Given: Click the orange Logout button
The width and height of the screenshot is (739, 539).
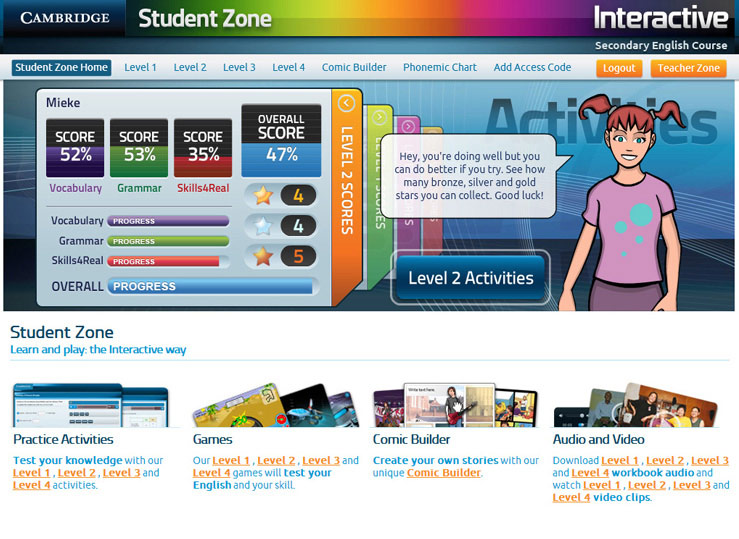Looking at the screenshot, I should 619,68.
